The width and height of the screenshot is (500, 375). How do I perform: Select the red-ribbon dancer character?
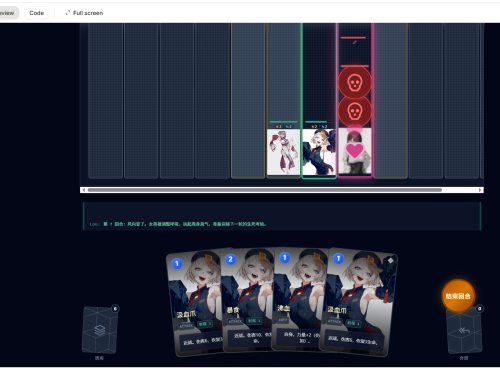pyautogui.click(x=284, y=152)
